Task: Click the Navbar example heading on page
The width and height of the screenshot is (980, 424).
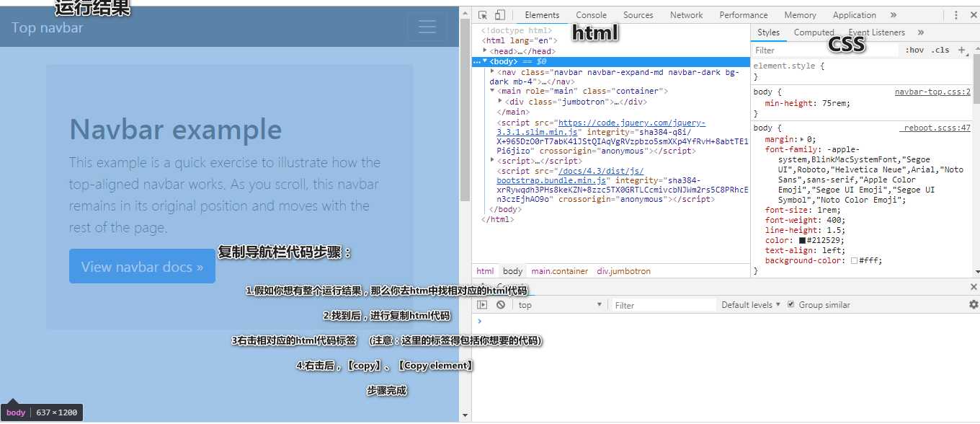Action: tap(175, 130)
